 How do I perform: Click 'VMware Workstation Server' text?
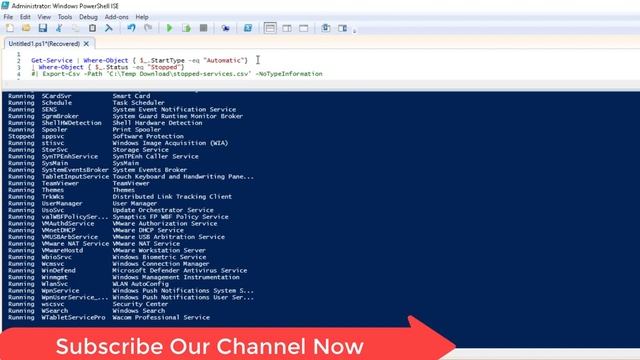coord(159,250)
